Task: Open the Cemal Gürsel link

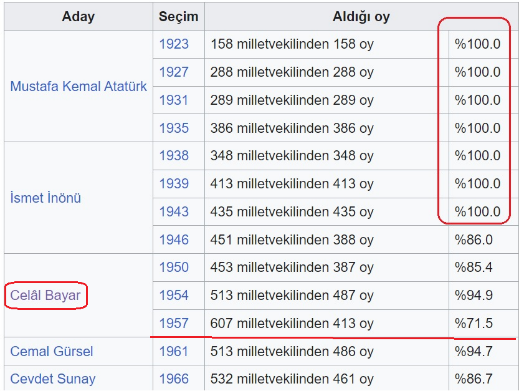Action: [x=51, y=351]
